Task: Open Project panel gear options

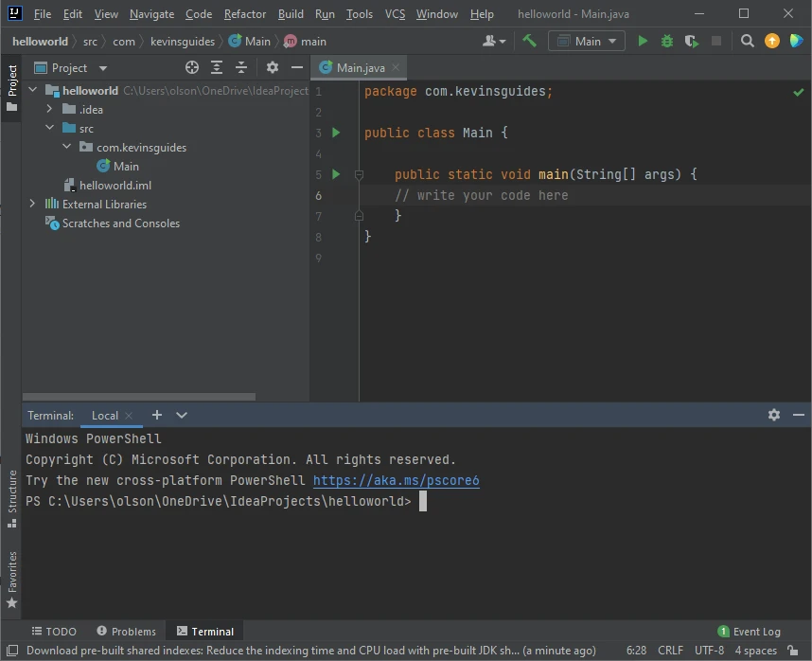Action: pos(272,67)
